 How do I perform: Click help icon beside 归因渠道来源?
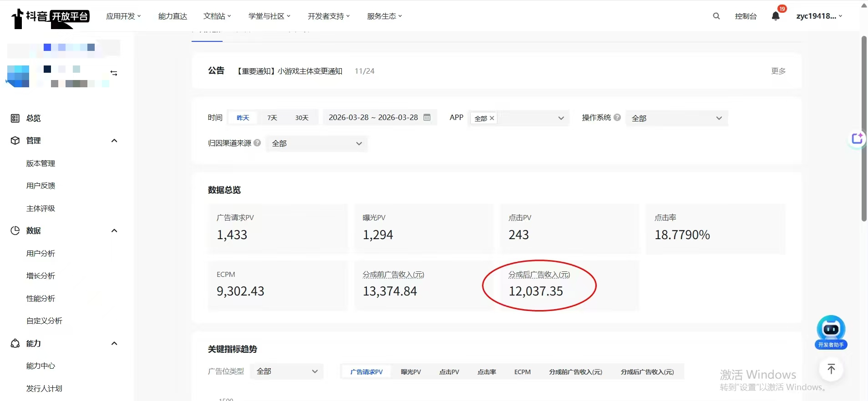pos(257,143)
